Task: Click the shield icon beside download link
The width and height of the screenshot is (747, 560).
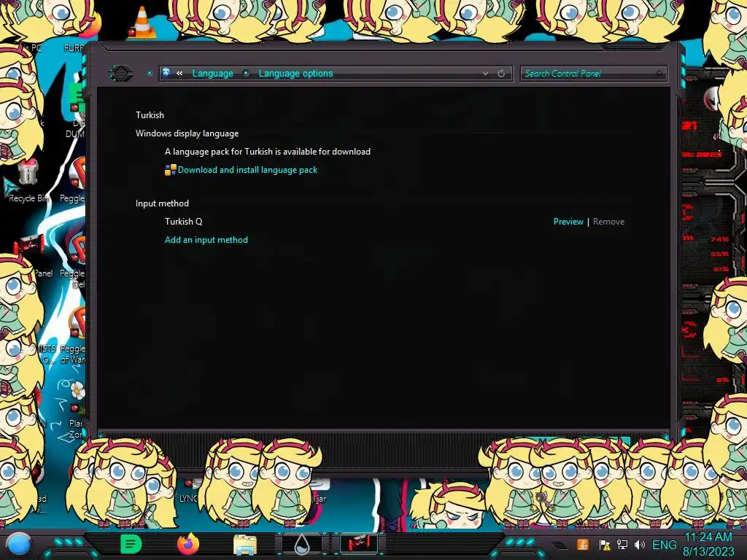Action: click(170, 170)
